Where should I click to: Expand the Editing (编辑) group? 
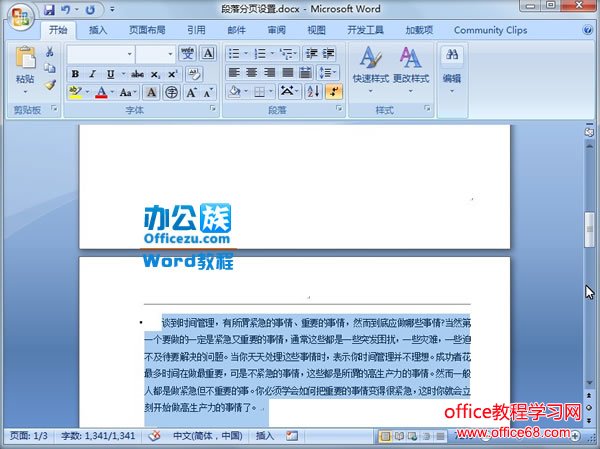click(x=452, y=70)
